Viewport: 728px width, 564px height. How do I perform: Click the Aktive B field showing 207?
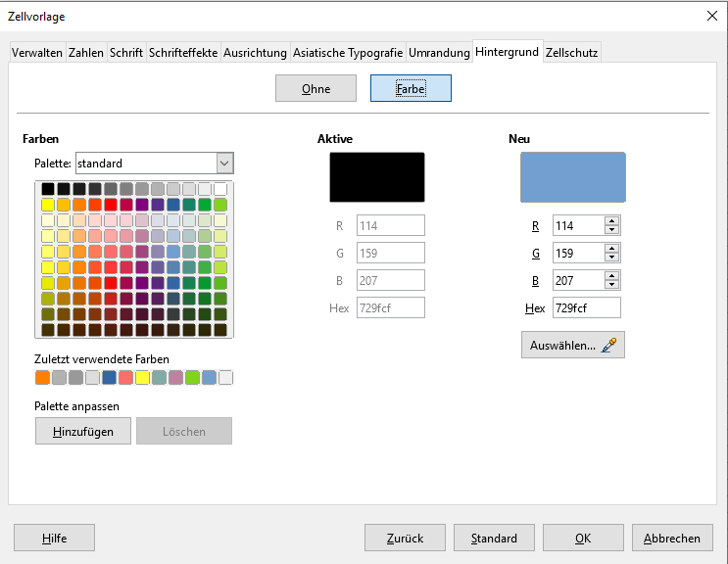pos(391,280)
